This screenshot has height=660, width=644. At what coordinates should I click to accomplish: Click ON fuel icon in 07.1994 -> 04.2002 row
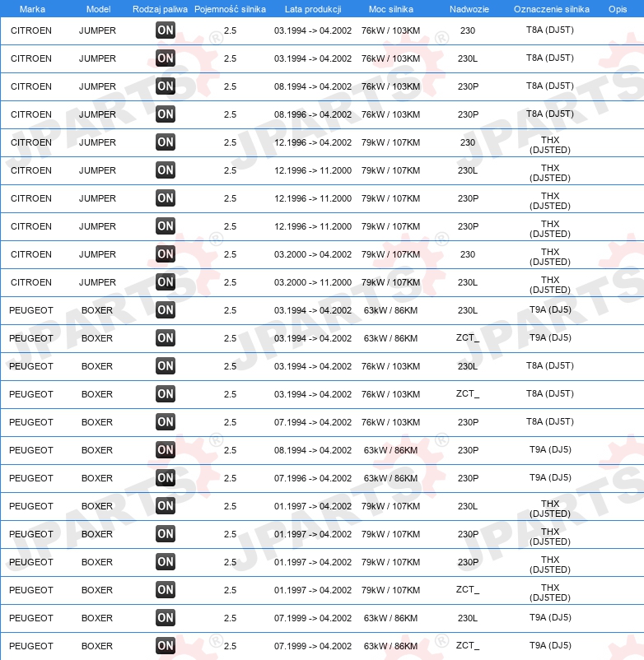165,422
